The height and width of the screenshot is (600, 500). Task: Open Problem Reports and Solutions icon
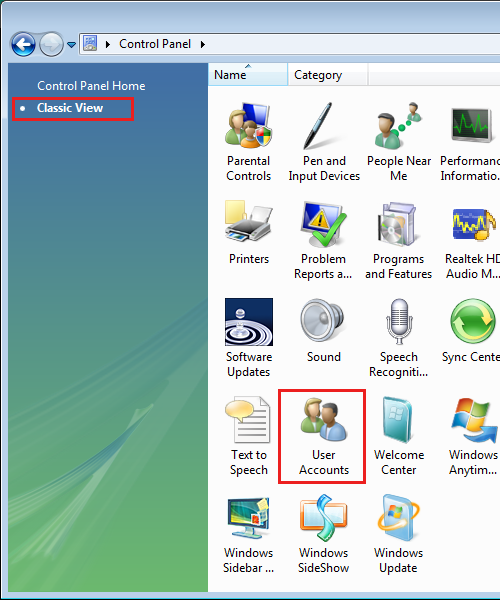pyautogui.click(x=324, y=224)
